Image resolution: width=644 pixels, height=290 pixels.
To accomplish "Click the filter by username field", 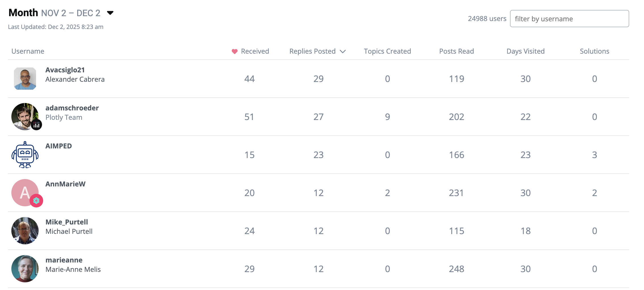I will pos(569,19).
